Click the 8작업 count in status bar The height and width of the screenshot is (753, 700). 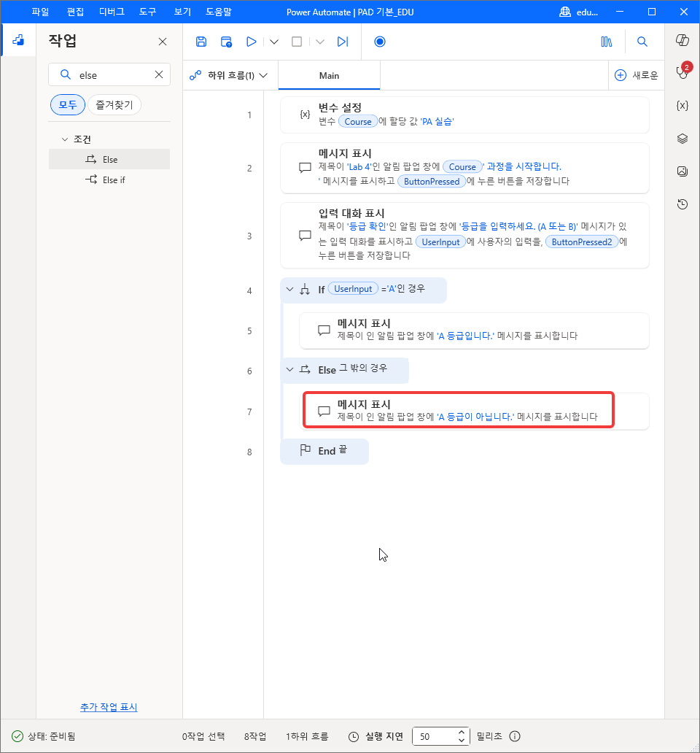[x=254, y=736]
